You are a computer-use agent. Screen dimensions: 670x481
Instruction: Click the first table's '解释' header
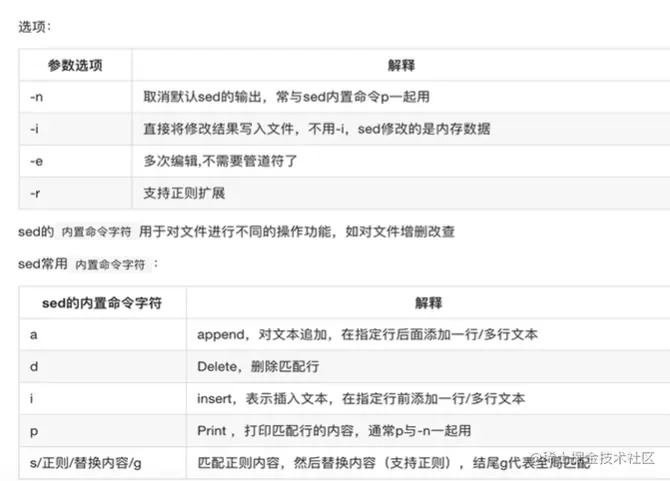point(401,65)
